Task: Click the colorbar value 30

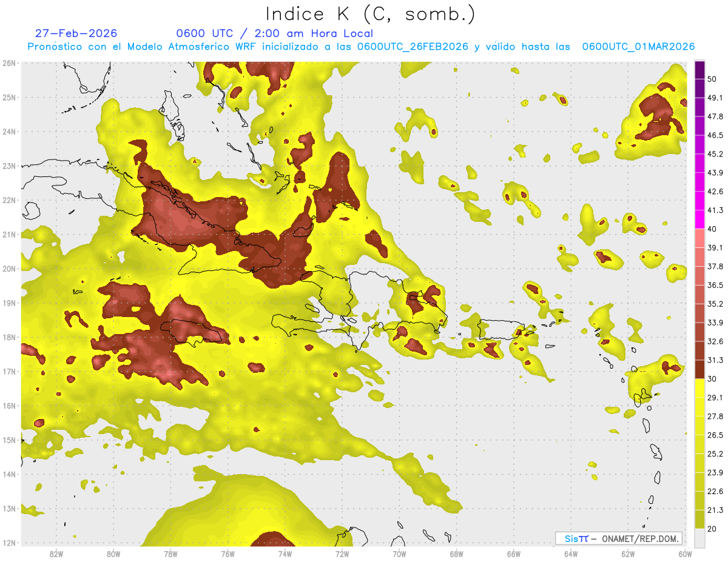Action: (712, 379)
